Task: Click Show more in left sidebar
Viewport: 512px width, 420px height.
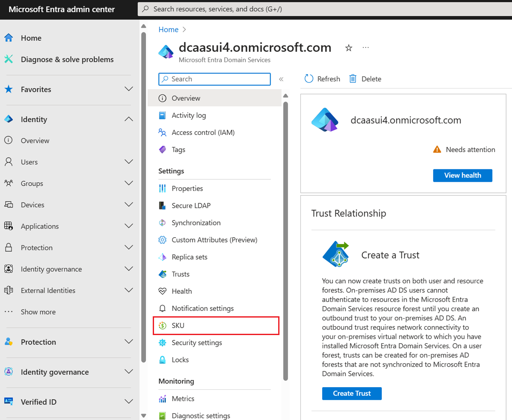Action: pos(38,312)
